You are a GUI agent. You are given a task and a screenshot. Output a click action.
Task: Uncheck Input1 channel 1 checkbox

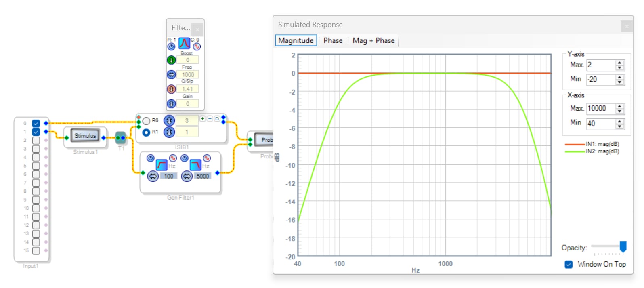(36, 132)
